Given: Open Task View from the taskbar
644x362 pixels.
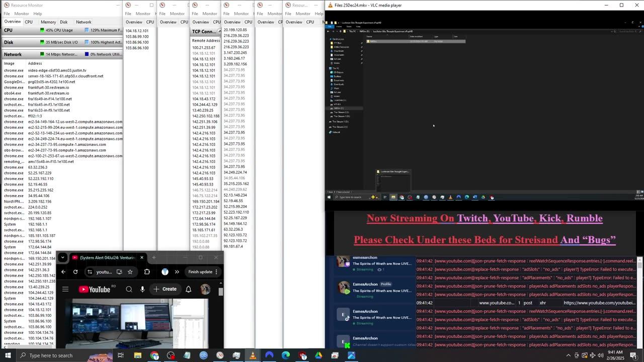Looking at the screenshot, I should click(121, 355).
